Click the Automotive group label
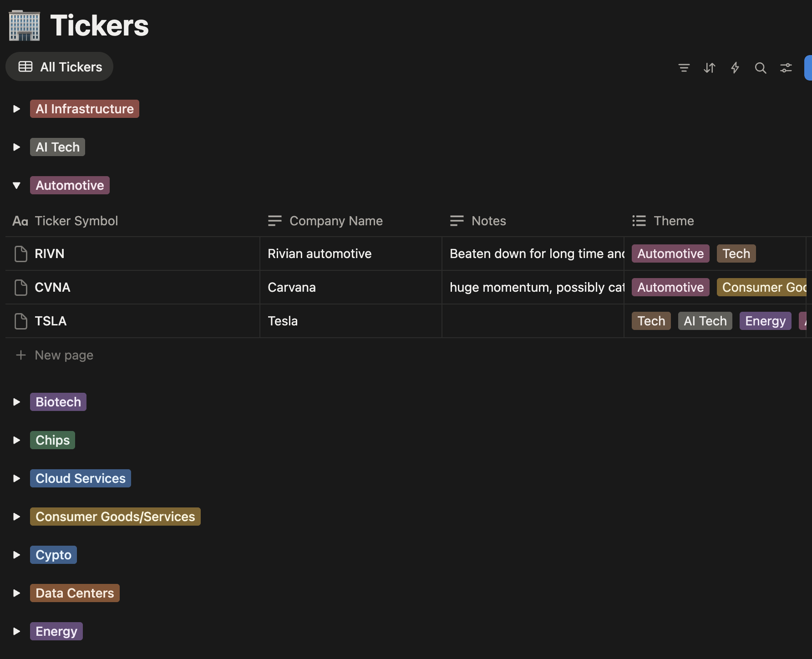The height and width of the screenshot is (659, 812). tap(70, 185)
